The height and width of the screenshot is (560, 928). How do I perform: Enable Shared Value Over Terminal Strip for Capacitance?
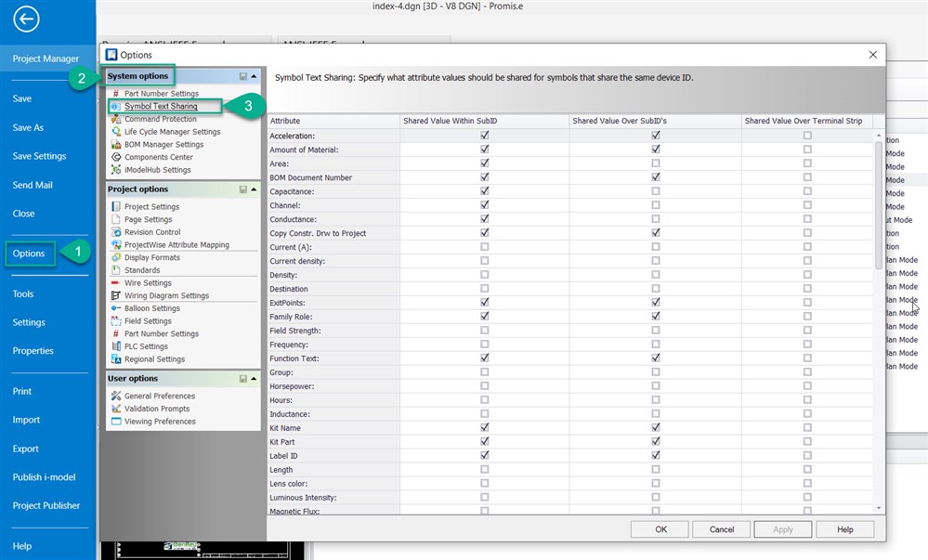pos(809,191)
